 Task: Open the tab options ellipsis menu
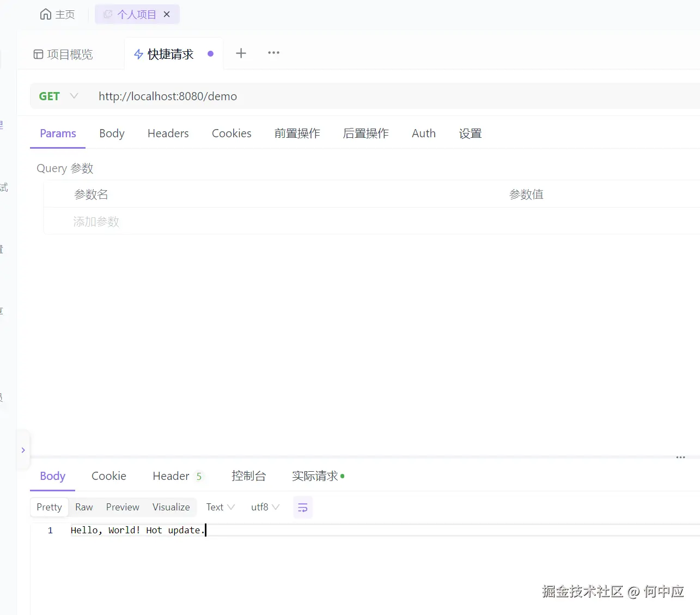pos(273,53)
